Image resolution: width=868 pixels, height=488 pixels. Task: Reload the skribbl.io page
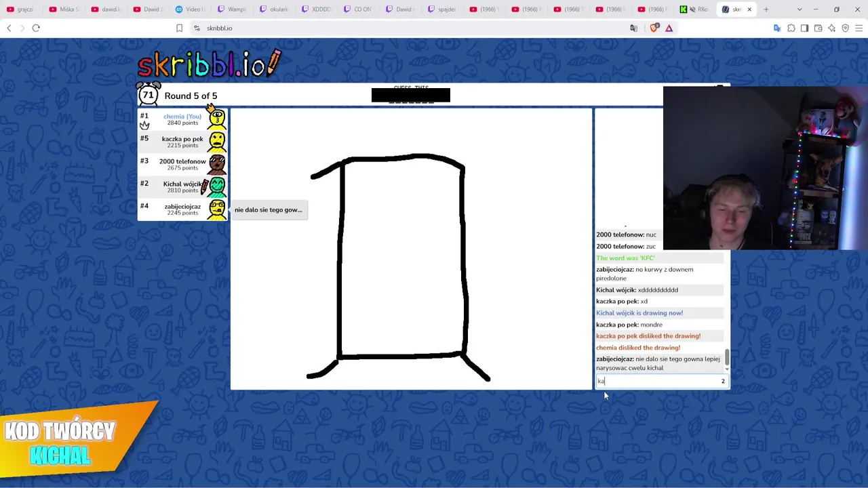point(36,28)
